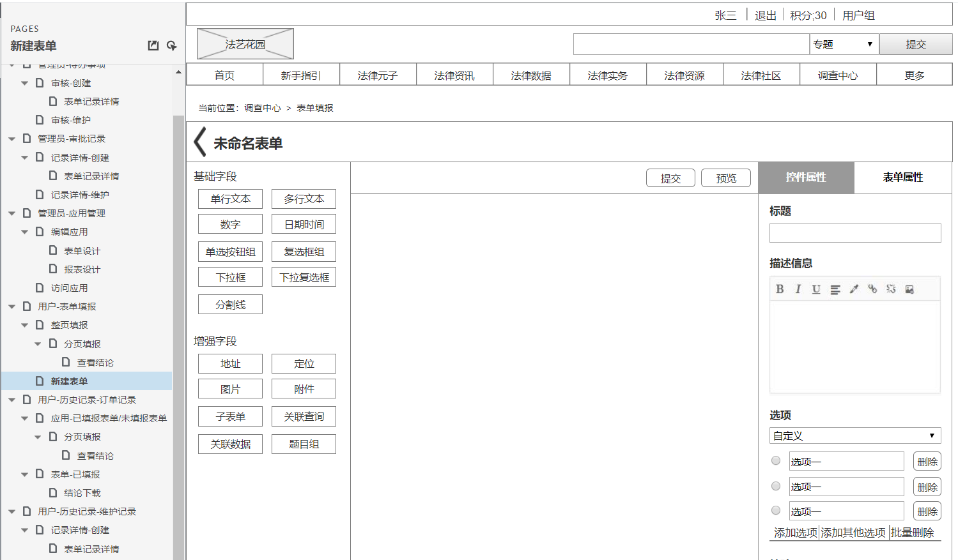Collapse the 表单-已填报 tree node
Screen dimensions: 958x560
(x=24, y=474)
